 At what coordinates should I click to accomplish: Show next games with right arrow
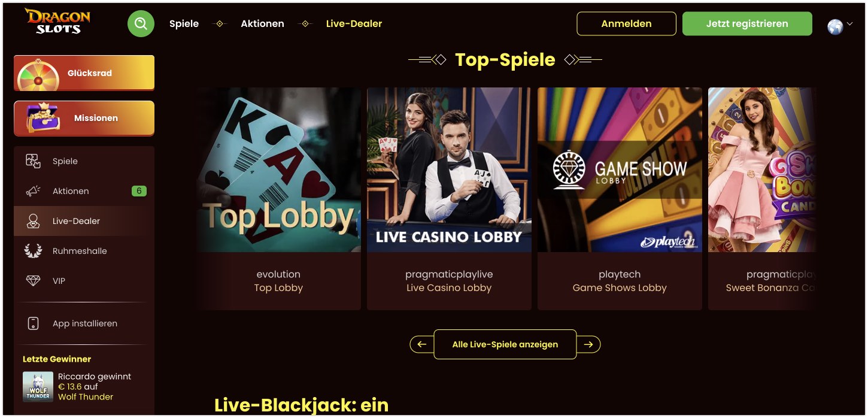pos(588,344)
